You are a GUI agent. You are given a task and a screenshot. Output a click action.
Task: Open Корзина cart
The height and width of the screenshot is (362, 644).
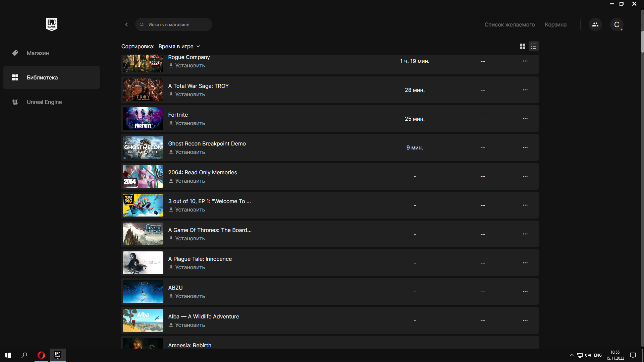pos(555,24)
